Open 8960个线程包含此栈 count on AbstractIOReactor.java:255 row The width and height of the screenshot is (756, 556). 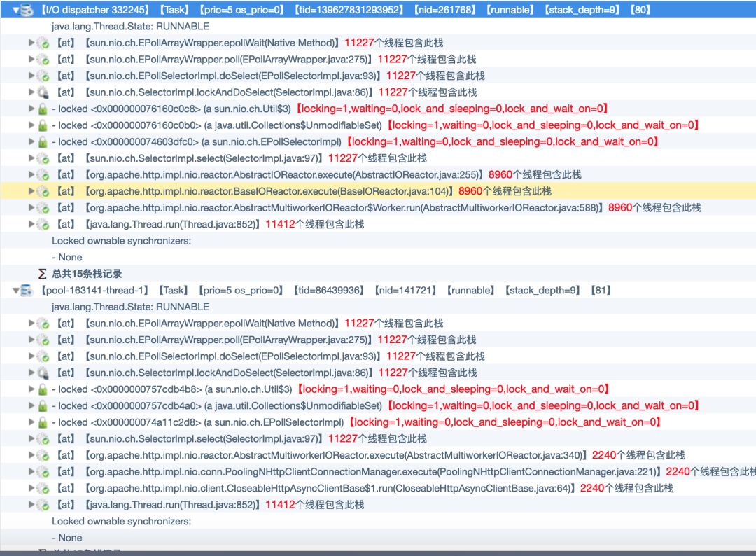point(535,174)
